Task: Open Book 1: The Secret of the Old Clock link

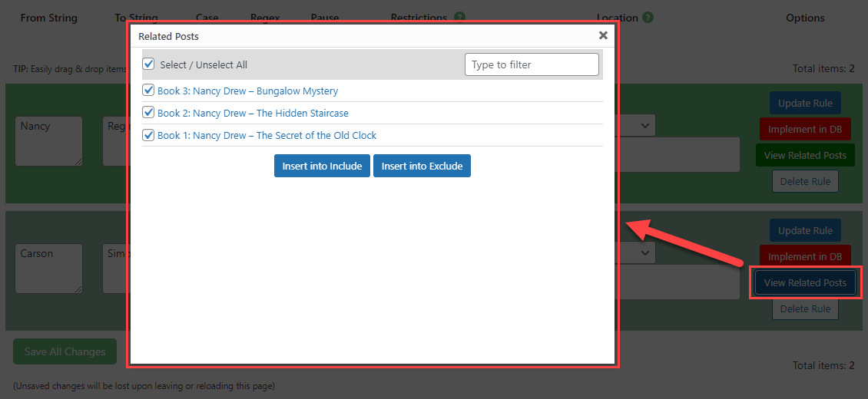Action: tap(267, 135)
